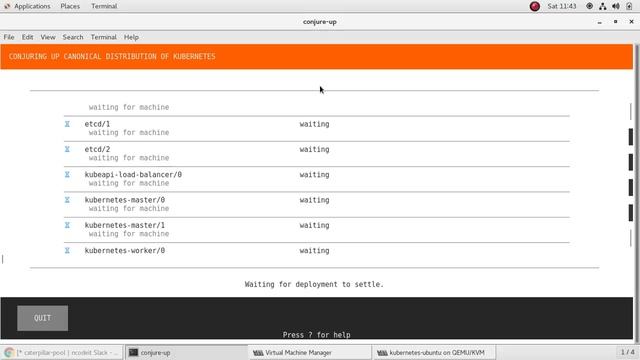
Task: Click the hourglass icon for kubernetes-master/1
Action: pyautogui.click(x=67, y=225)
